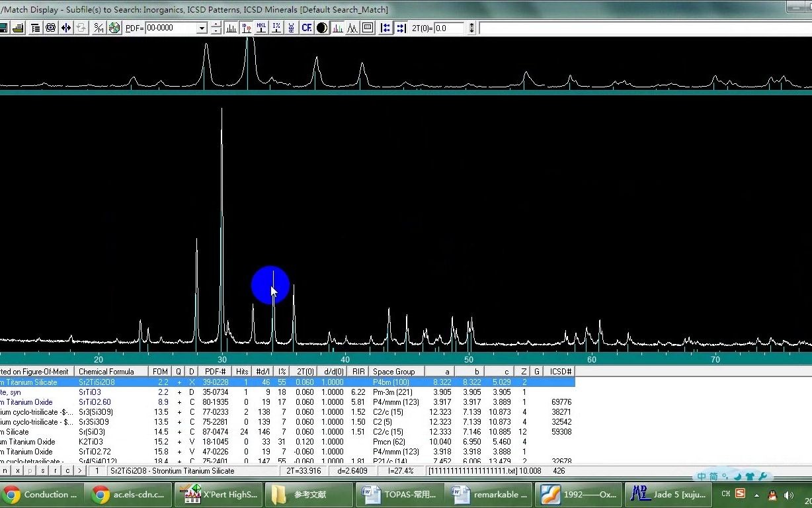Click the HKL indices label icon
This screenshot has height=508, width=812.
(261, 28)
